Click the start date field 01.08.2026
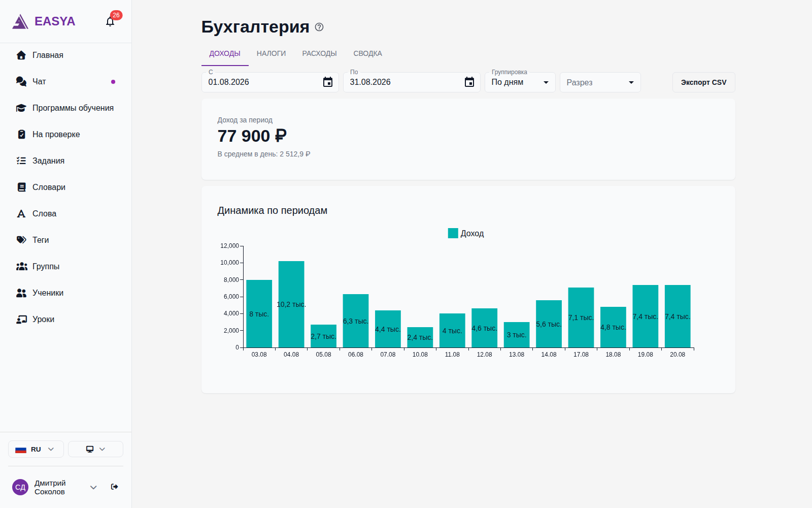812x508 pixels. 270,82
